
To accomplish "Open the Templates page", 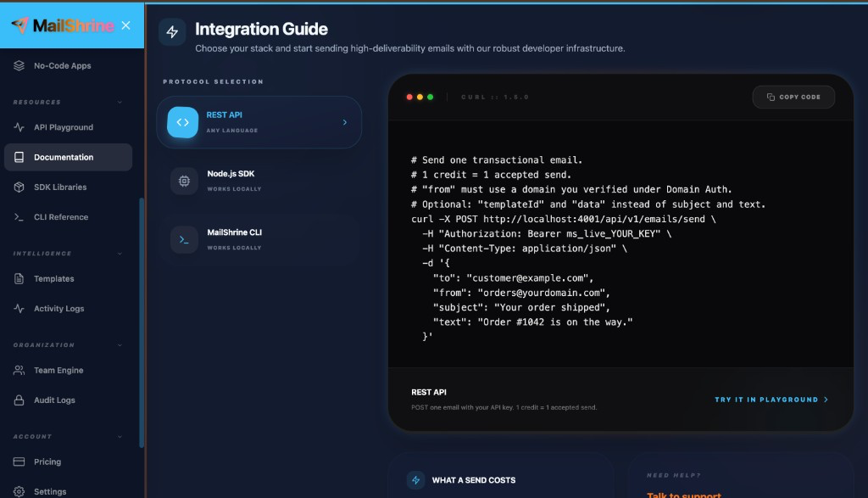I will tap(68, 278).
